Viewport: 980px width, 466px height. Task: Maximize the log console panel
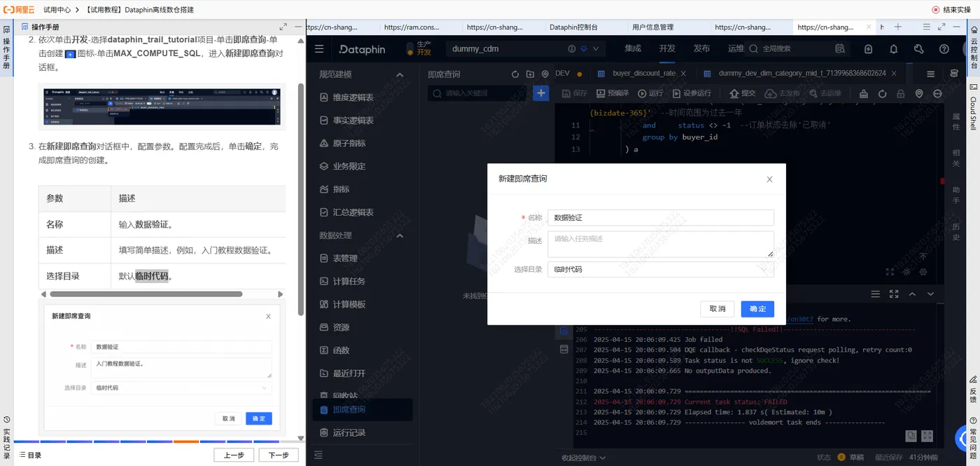(x=894, y=294)
